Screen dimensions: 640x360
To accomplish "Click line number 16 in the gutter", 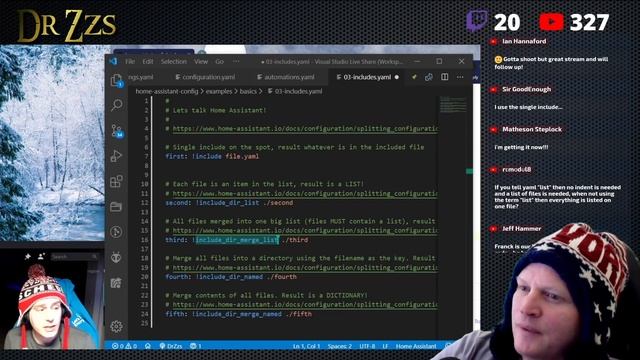I will 144,240.
